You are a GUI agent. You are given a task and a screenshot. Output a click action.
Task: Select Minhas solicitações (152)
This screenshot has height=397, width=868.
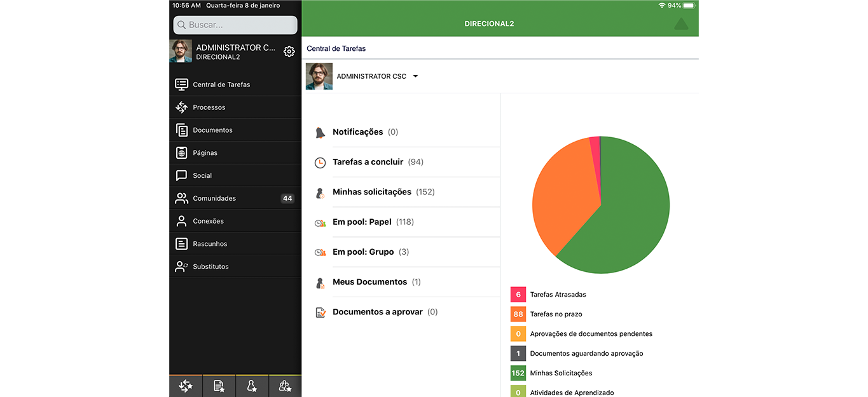(371, 192)
